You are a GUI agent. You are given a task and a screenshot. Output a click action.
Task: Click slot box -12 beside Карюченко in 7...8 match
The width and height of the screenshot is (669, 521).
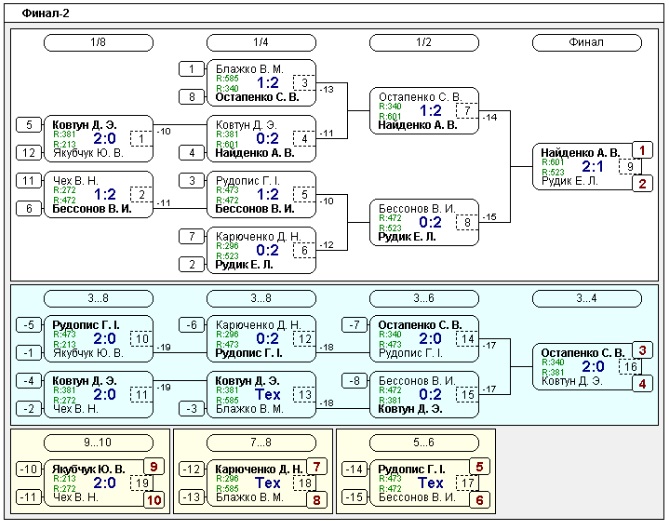coord(192,469)
